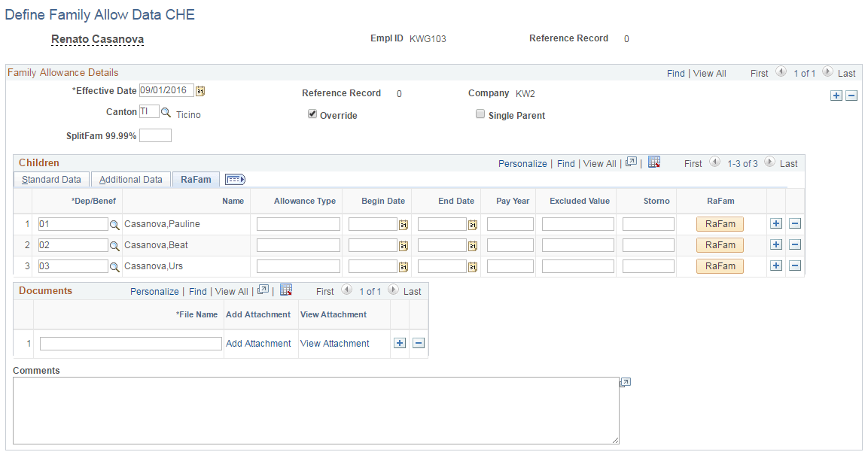868x455 pixels.
Task: Click inside the Comments text area
Action: [x=316, y=410]
